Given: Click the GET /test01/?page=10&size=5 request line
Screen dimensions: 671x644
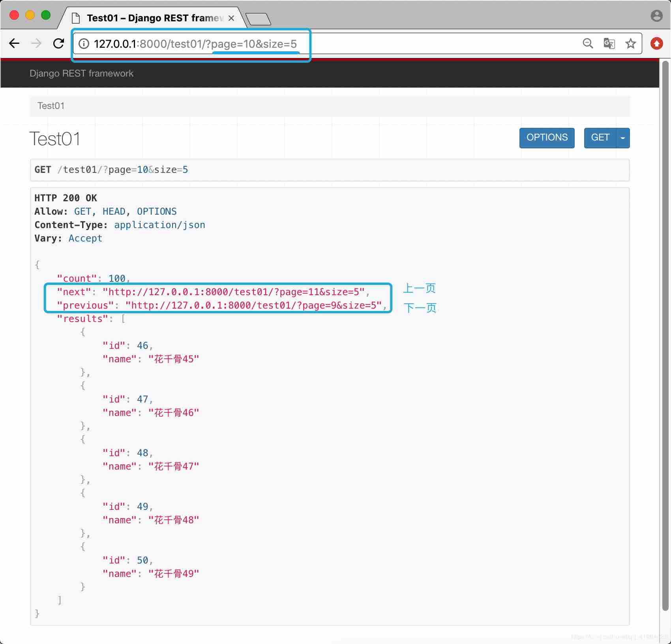Looking at the screenshot, I should 111,170.
